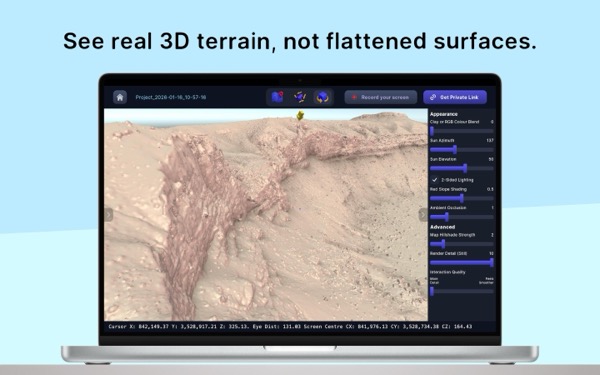Click the Get Private Link button
Image resolution: width=600 pixels, height=375 pixels.
click(x=455, y=97)
